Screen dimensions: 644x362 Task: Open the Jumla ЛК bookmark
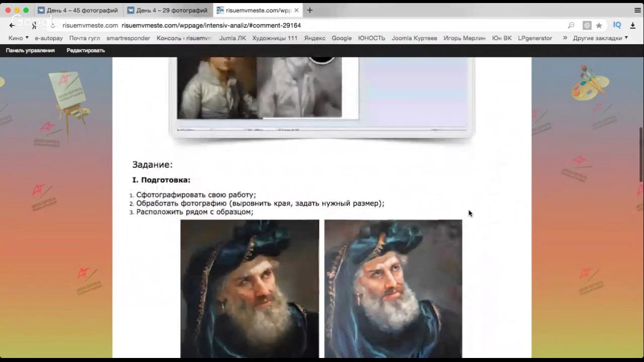pyautogui.click(x=232, y=38)
